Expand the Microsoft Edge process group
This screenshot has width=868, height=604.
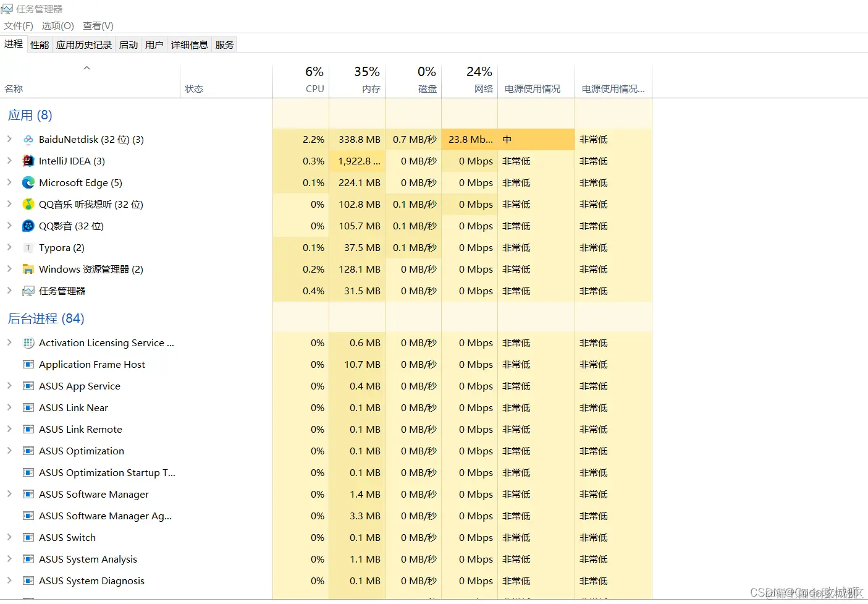(x=9, y=182)
